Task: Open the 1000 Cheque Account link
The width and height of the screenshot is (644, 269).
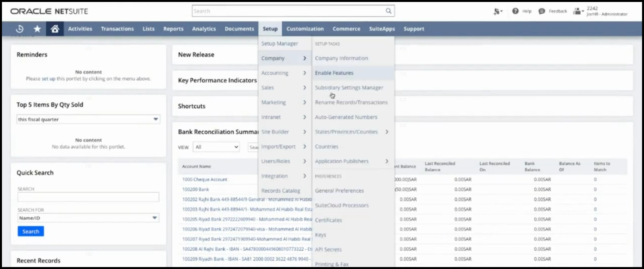Action: click(205, 179)
